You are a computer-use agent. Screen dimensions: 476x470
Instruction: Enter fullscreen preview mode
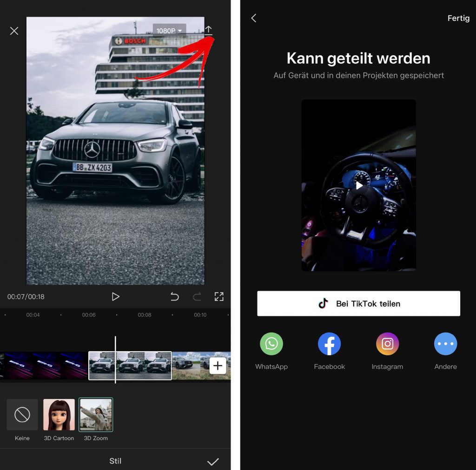pos(219,297)
